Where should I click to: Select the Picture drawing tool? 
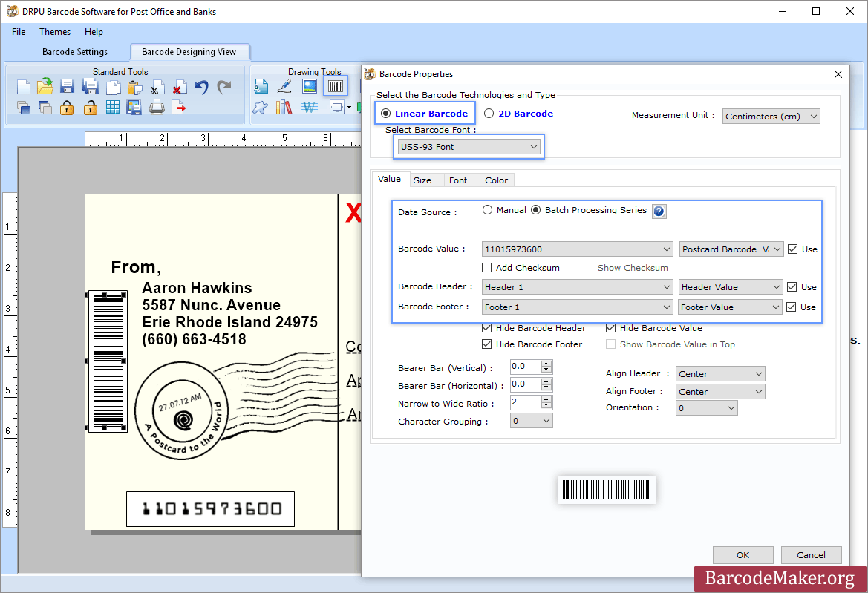(x=310, y=86)
